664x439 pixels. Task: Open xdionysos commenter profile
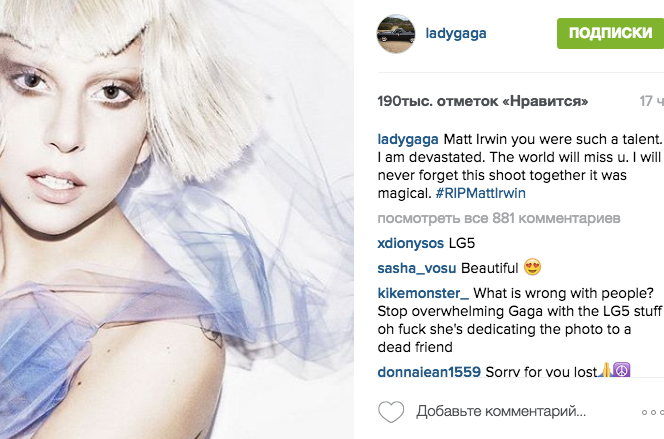410,243
